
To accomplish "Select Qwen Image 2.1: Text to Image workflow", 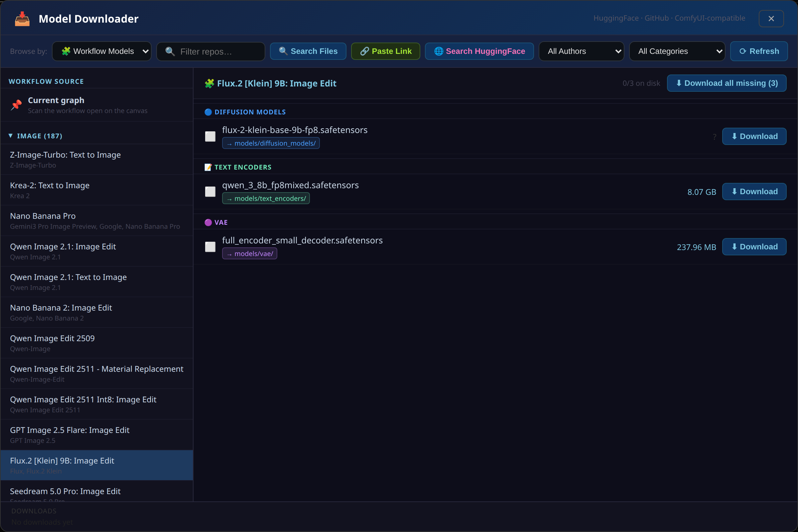I will 97,282.
